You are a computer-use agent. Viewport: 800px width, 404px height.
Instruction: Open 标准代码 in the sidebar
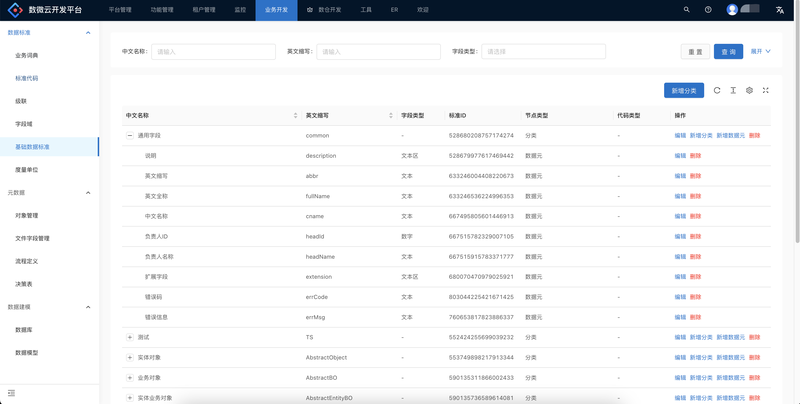(27, 77)
